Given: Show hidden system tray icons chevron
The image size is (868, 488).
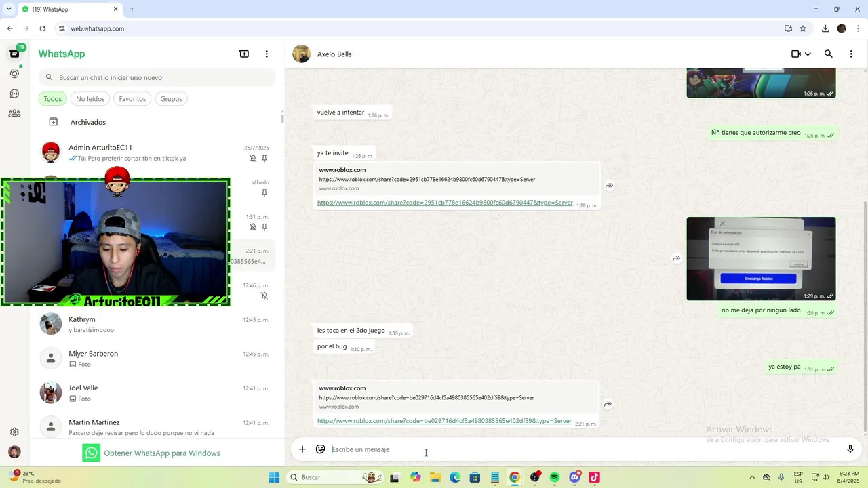Looking at the screenshot, I should (751, 477).
